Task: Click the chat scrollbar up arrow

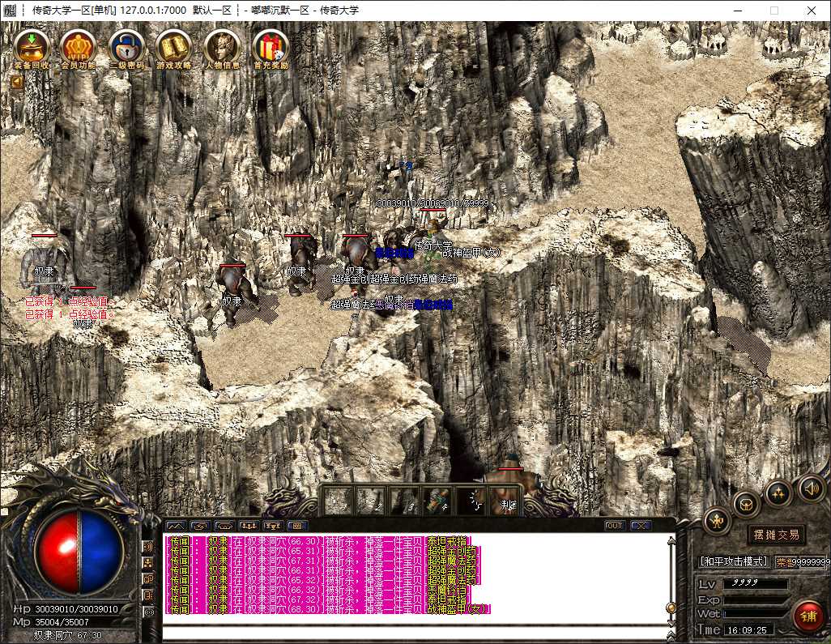Action: coord(671,540)
